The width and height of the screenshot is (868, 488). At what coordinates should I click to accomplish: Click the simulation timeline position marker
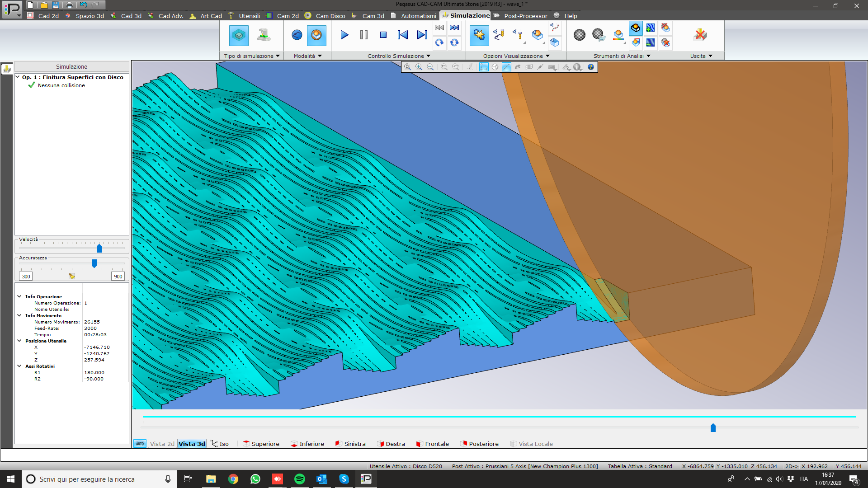coord(713,427)
